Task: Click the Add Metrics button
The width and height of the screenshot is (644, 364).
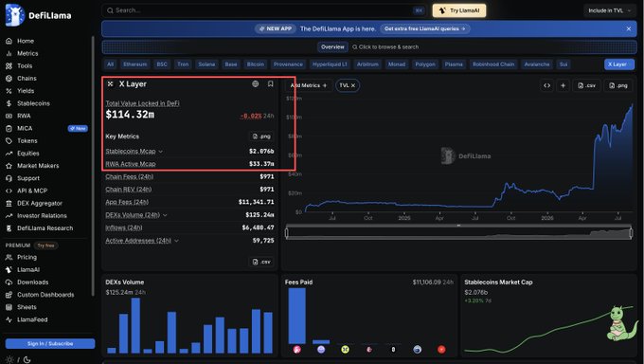Action: tap(309, 85)
